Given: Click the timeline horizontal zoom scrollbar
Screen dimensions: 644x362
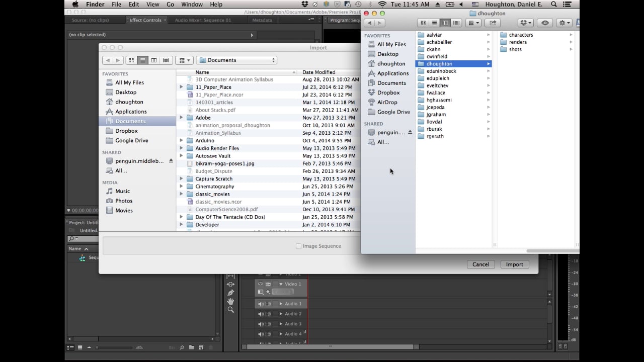Looking at the screenshot, I should (x=331, y=346).
